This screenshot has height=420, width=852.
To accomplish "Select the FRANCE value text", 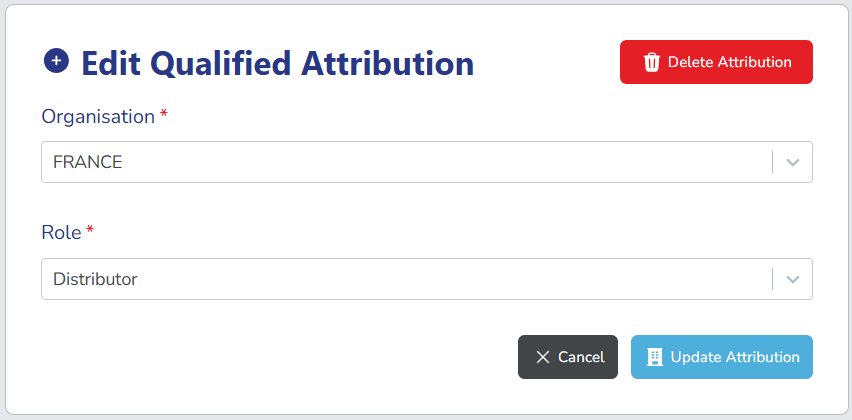I will 88,162.
